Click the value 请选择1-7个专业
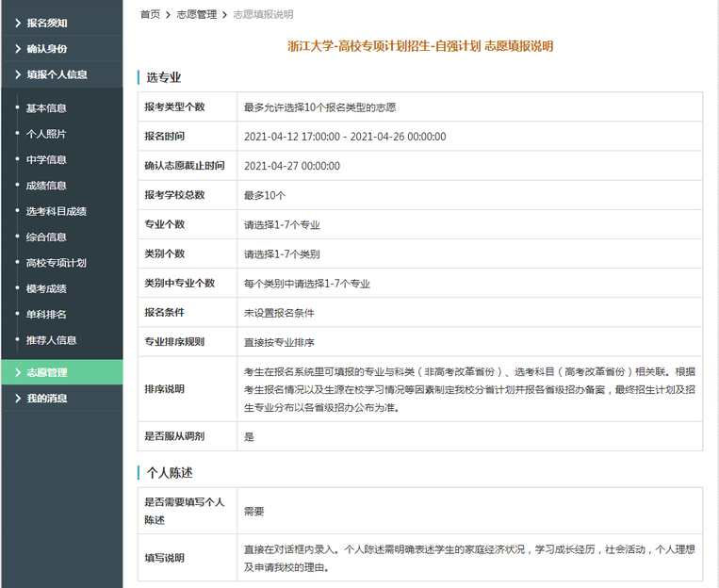The height and width of the screenshot is (588, 719). pyautogui.click(x=282, y=225)
